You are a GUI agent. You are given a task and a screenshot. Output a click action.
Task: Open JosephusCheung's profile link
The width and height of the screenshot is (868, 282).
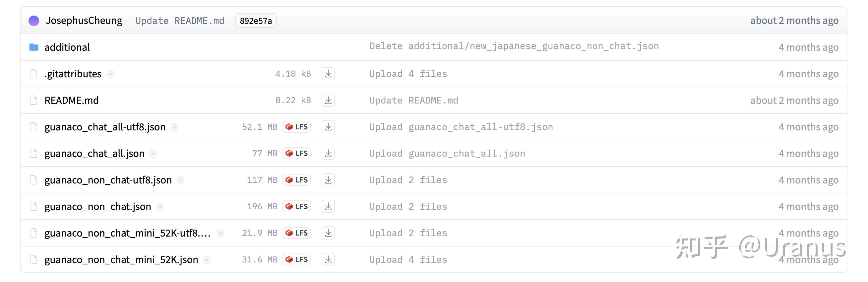[x=84, y=21]
